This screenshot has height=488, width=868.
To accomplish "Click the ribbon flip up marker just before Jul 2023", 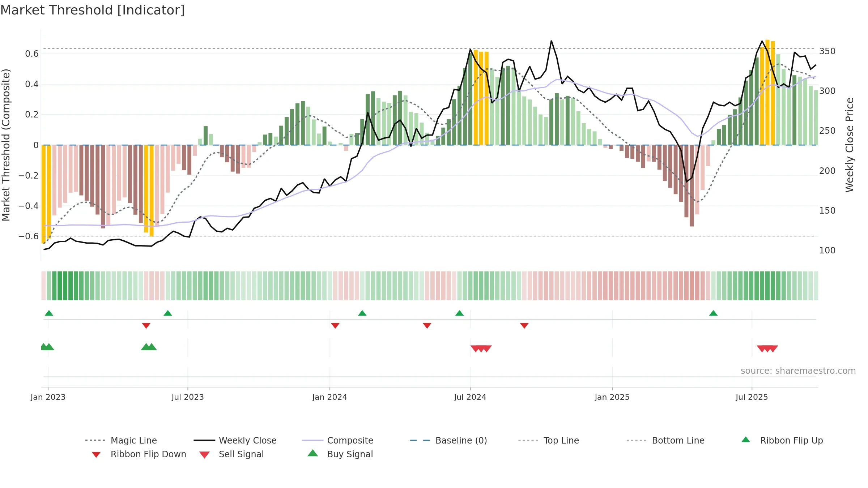I will tap(168, 313).
